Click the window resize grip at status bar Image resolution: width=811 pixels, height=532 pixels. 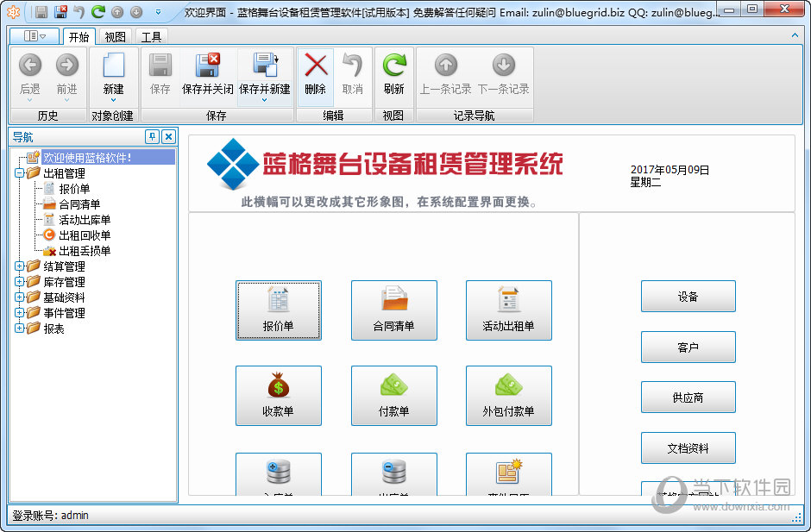coord(797,516)
